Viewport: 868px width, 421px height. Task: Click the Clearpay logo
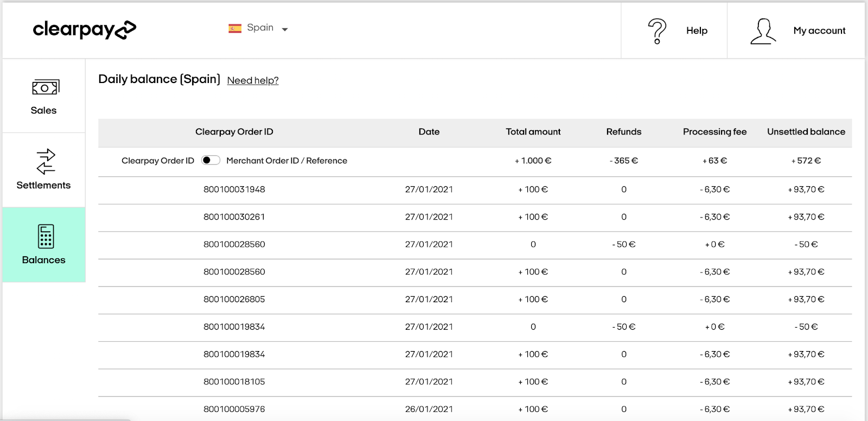84,29
